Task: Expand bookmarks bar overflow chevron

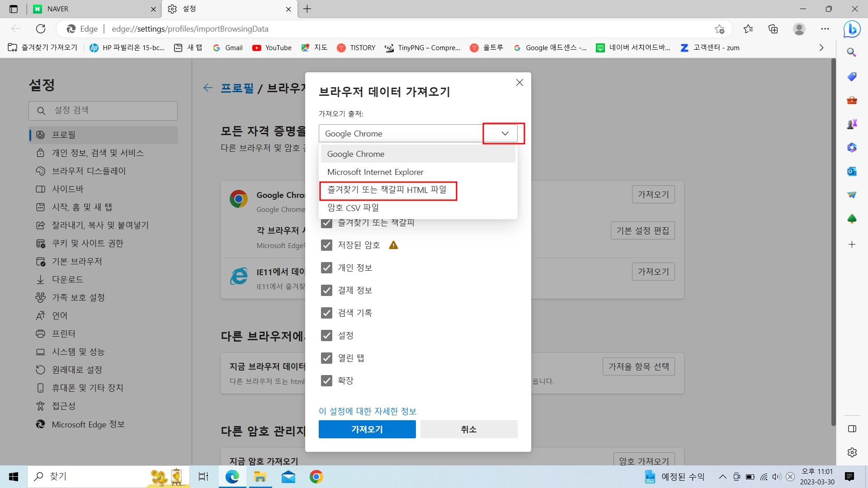Action: (x=821, y=48)
